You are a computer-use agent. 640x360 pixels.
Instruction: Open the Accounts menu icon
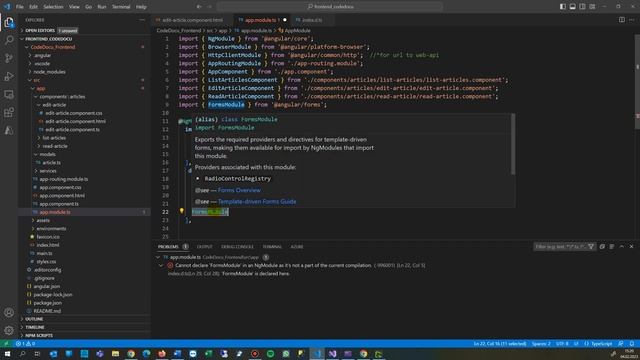click(9, 312)
